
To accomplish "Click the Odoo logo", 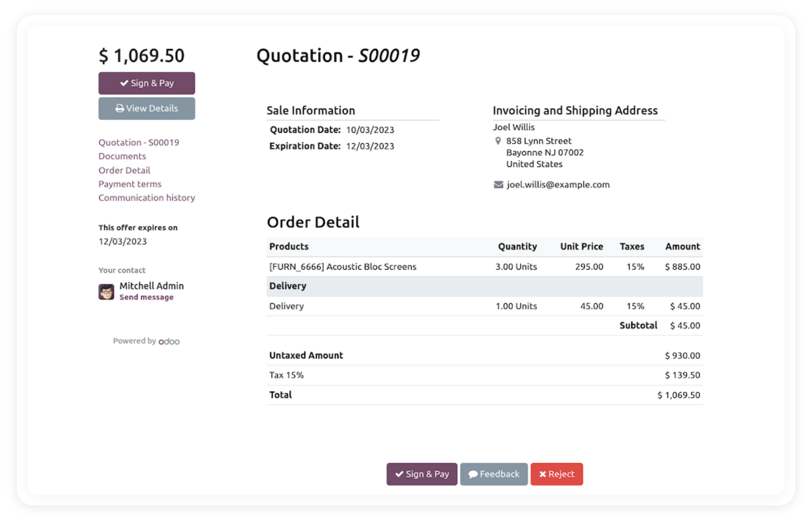I will pyautogui.click(x=169, y=341).
